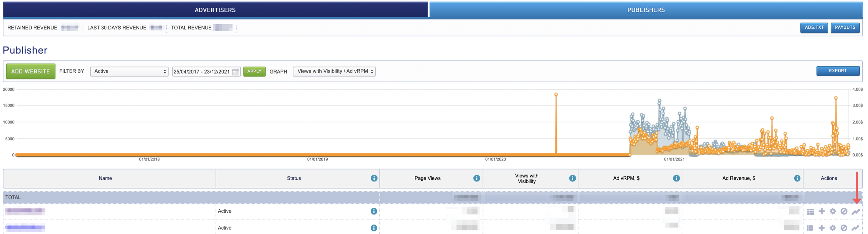Open statistics chart icon in first website row

point(856,211)
